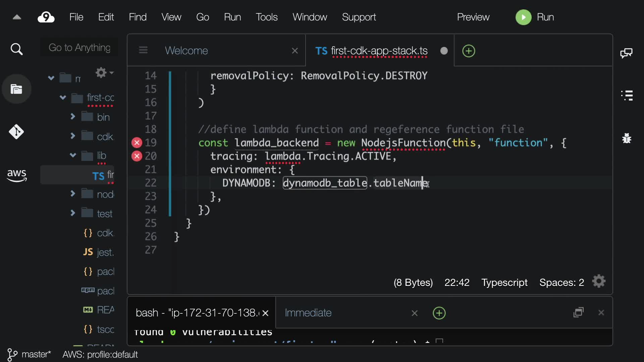Maximize the terminal panel restore icon

click(x=579, y=312)
